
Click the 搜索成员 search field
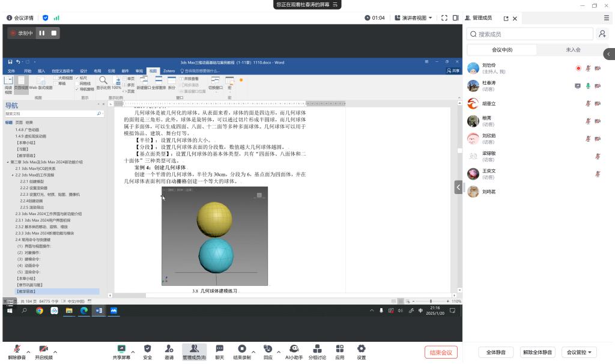tap(530, 34)
